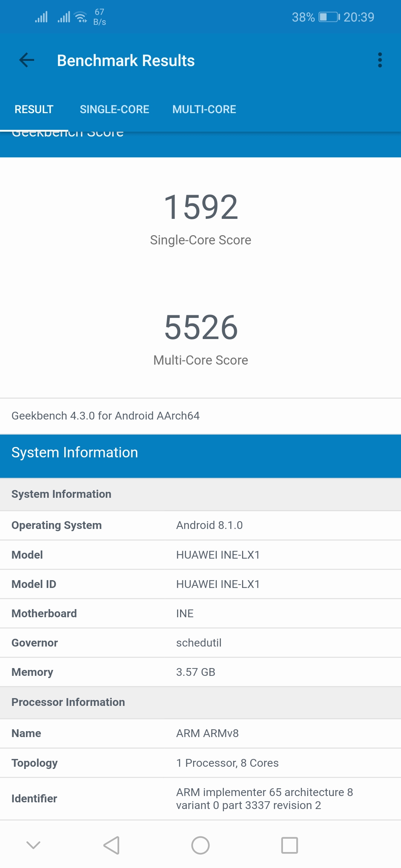Select the INE motherboard value

[185, 614]
